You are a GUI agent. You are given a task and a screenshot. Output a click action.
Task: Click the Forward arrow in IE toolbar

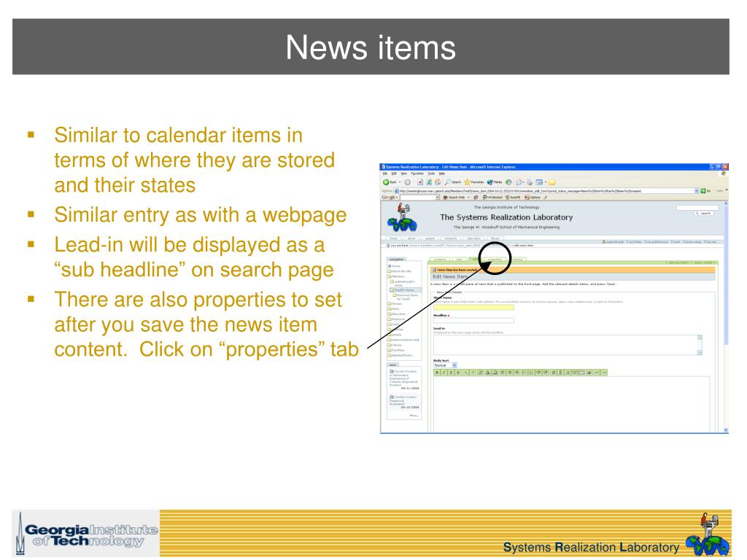click(x=407, y=182)
